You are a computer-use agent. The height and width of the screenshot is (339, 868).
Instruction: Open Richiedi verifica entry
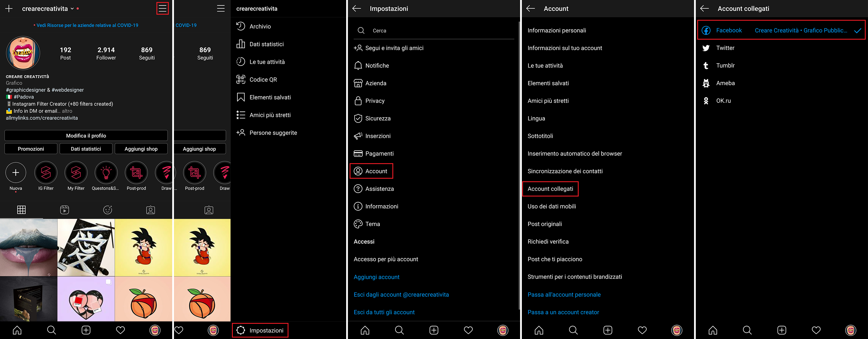548,242
